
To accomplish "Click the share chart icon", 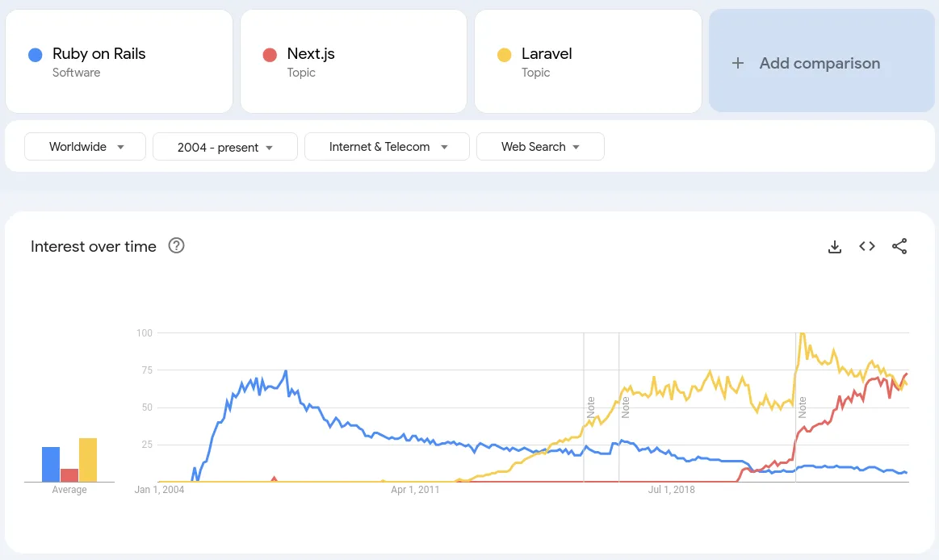I will [899, 246].
